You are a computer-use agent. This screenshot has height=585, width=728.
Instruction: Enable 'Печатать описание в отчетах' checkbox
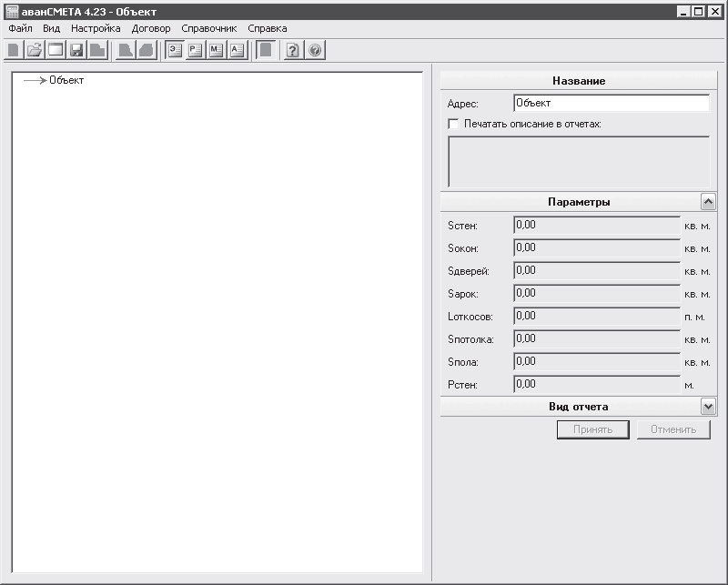(453, 124)
